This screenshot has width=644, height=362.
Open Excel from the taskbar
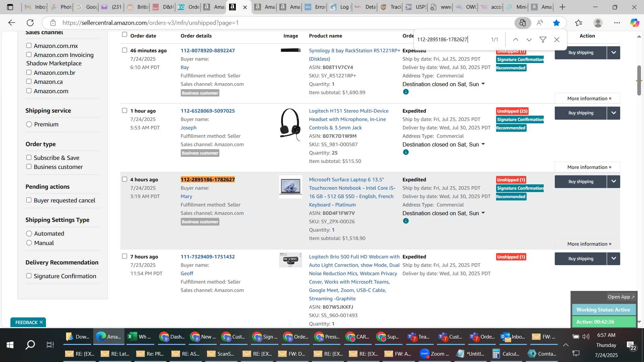140,337
